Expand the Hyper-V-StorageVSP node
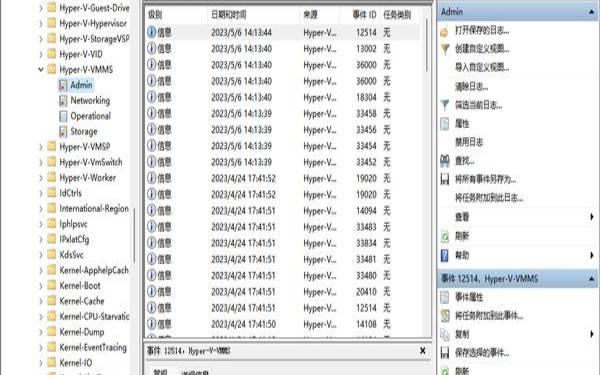 [41, 39]
